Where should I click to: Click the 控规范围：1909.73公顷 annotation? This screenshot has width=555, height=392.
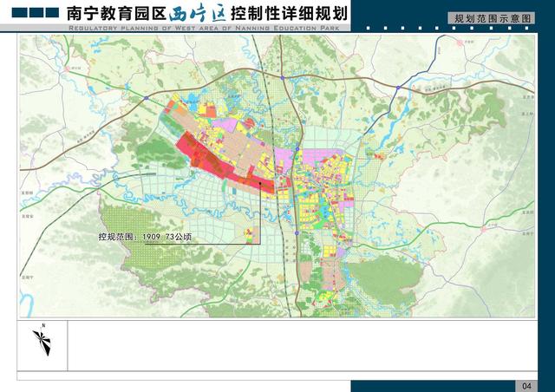pyautogui.click(x=145, y=237)
